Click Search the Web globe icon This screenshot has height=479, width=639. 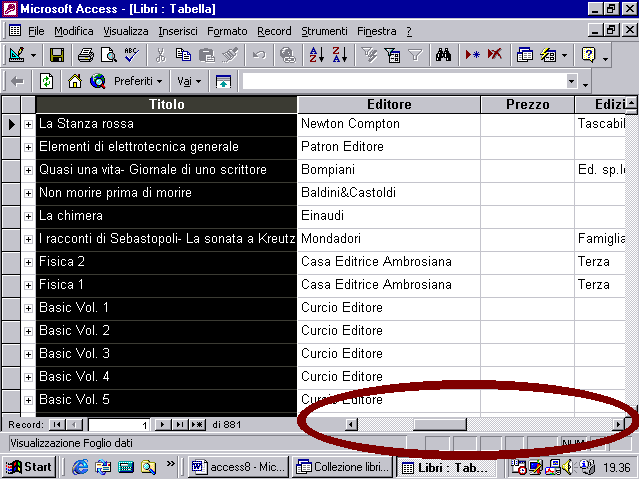pyautogui.click(x=98, y=82)
